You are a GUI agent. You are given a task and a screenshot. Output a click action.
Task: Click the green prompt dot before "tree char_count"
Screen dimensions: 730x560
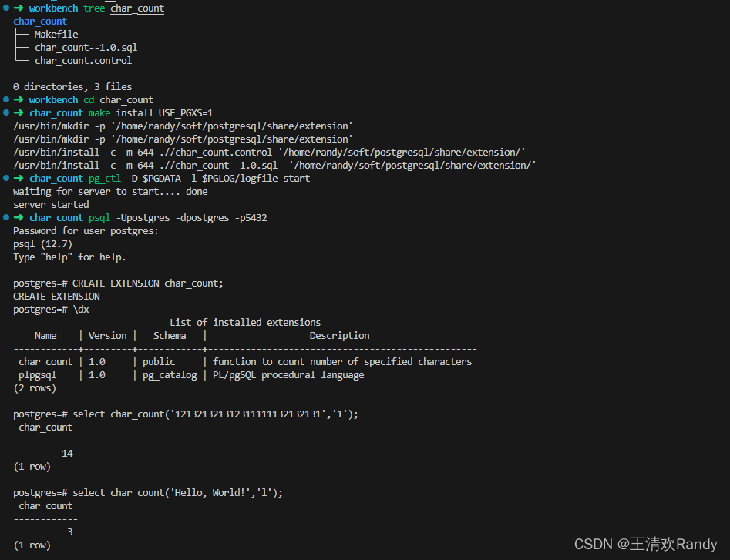pyautogui.click(x=8, y=8)
